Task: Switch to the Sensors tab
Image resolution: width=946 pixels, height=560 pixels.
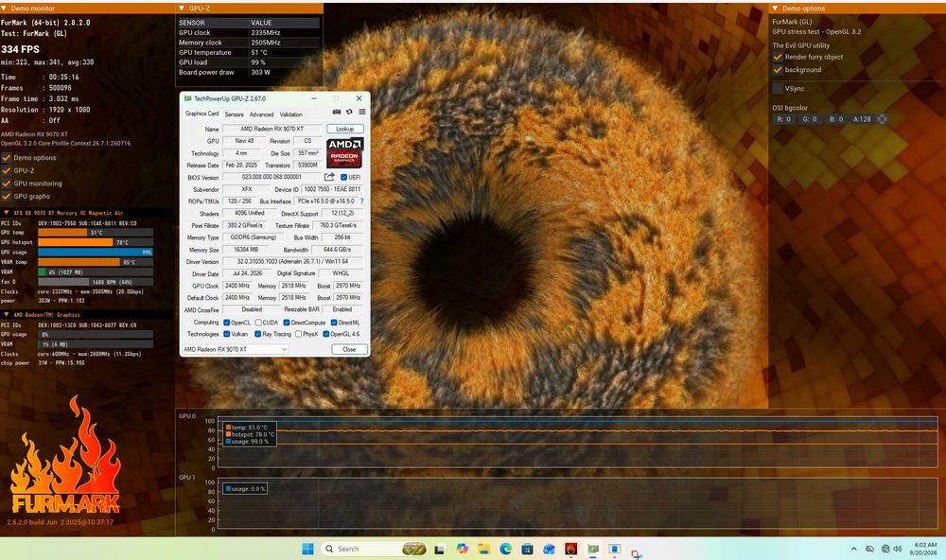Action: tap(234, 114)
